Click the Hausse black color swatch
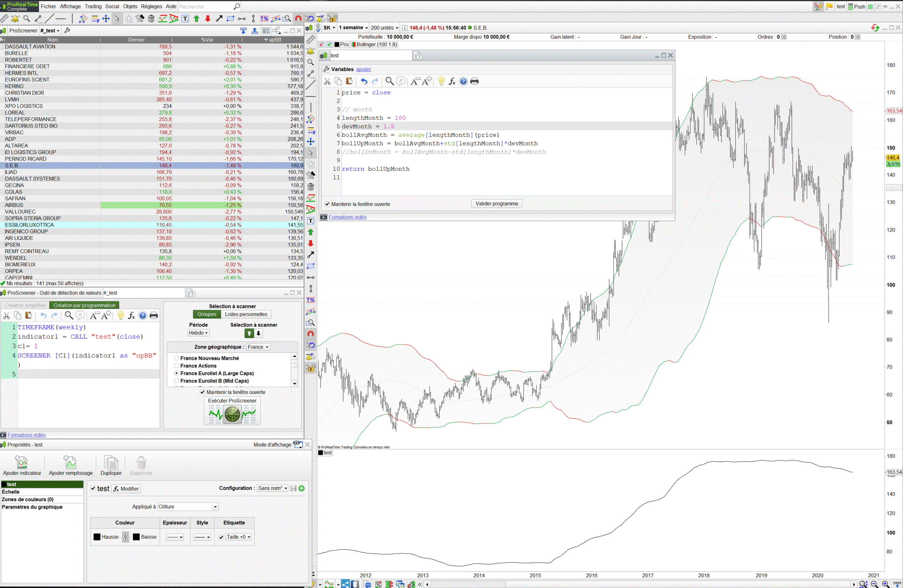 (97, 537)
